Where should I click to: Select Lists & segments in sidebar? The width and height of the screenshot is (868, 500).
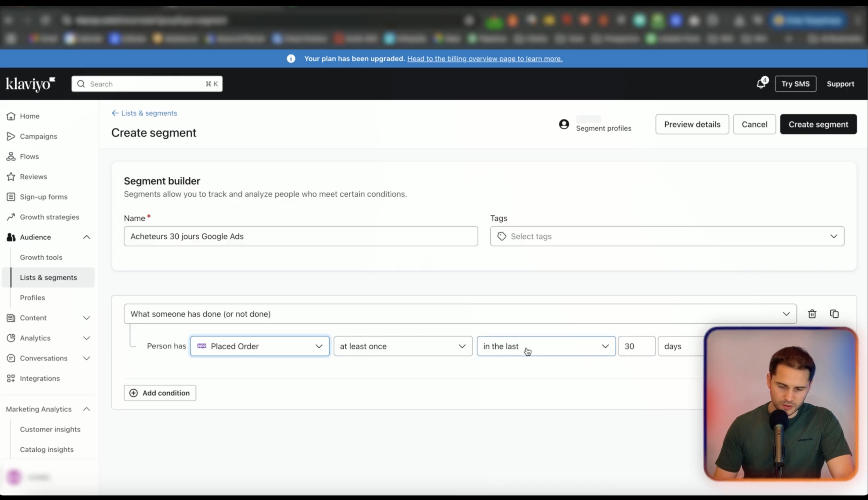pos(48,277)
